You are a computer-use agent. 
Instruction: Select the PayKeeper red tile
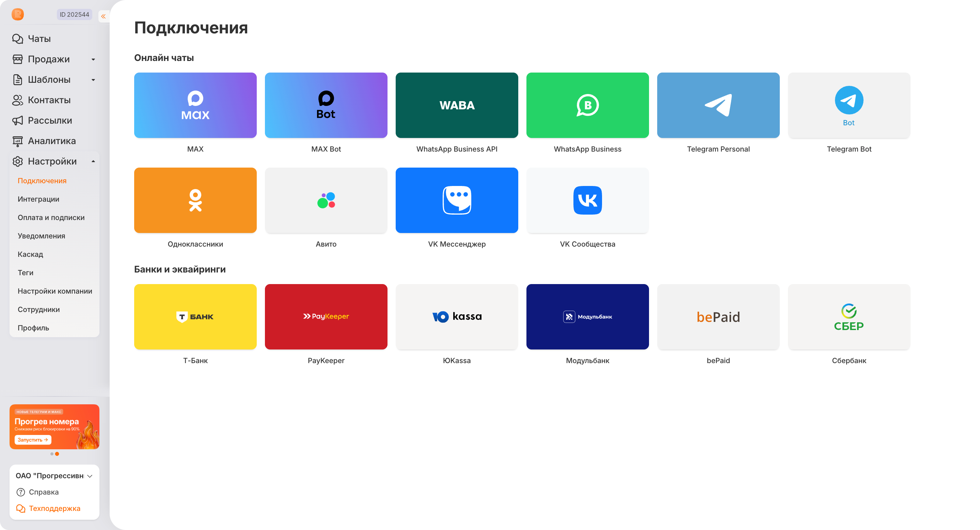326,316
